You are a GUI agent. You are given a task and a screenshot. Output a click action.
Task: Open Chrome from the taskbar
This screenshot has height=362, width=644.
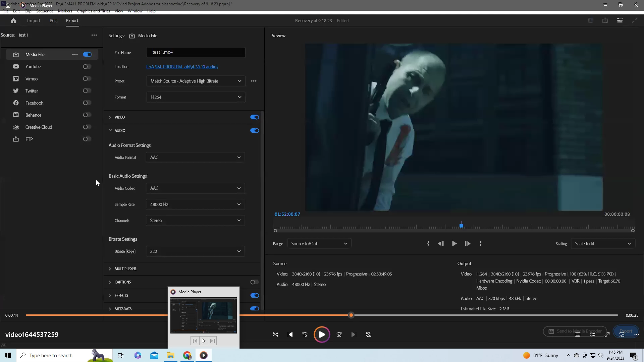187,355
